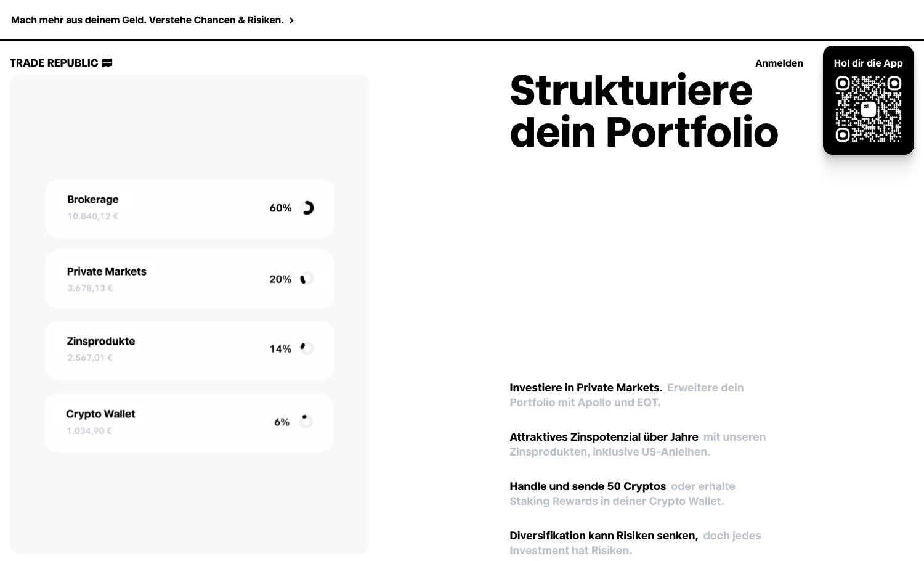924x561 pixels.
Task: Click grey text 'Portfolio mit Apollo und EQT.'
Action: 585,403
